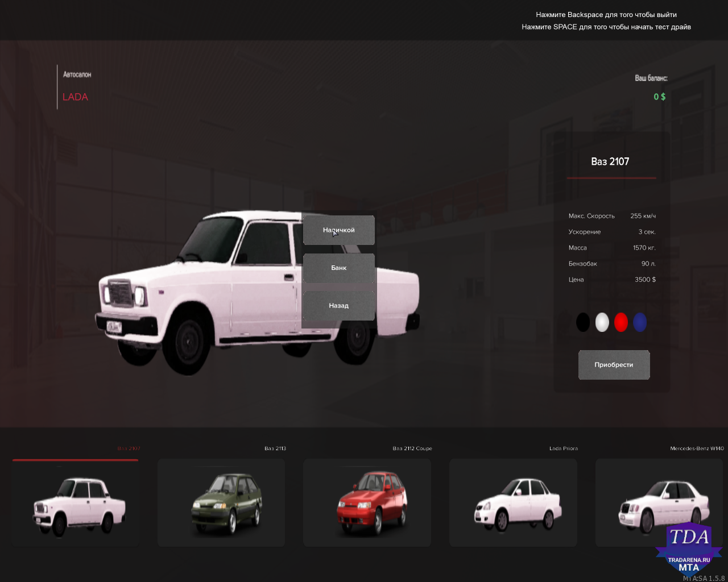
Task: Click the Назад back button
Action: point(339,306)
